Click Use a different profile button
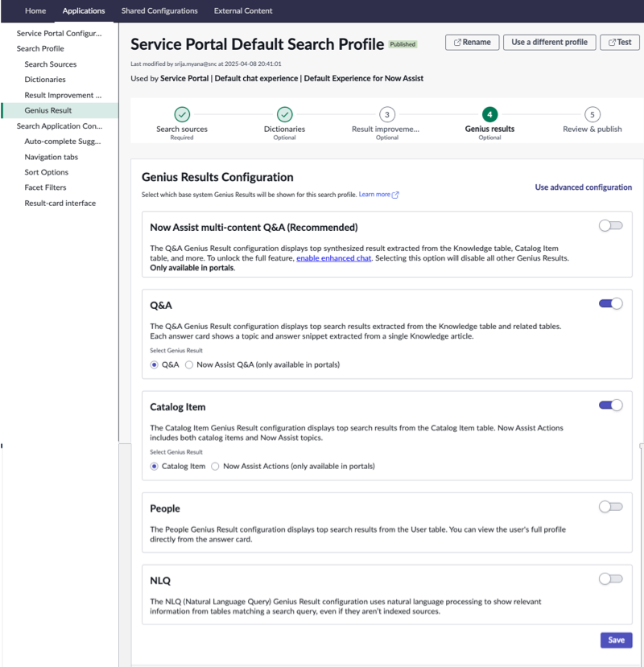The height and width of the screenshot is (667, 644). [x=549, y=42]
